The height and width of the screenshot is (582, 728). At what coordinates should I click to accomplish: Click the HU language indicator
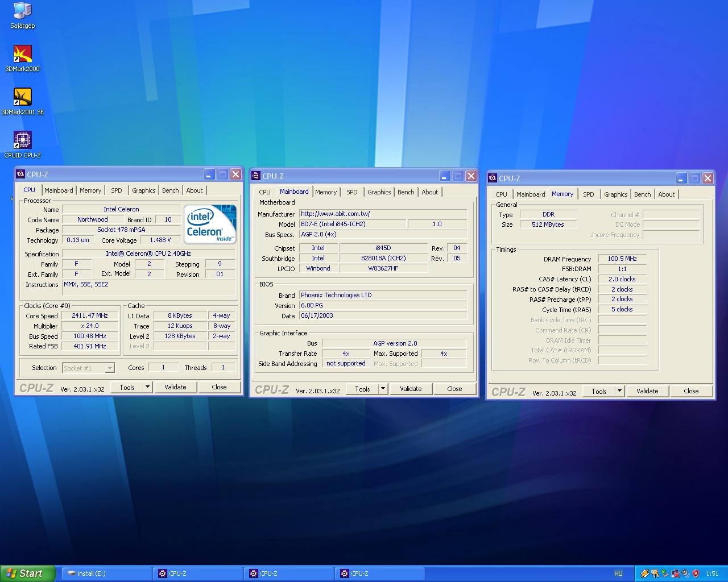(x=618, y=573)
